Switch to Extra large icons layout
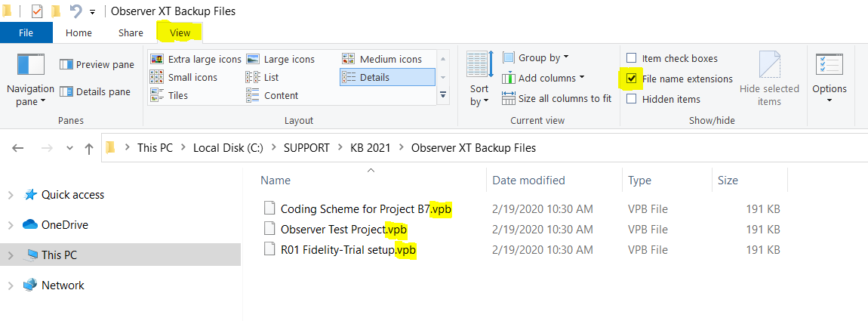Image resolution: width=868 pixels, height=321 pixels. (x=196, y=60)
